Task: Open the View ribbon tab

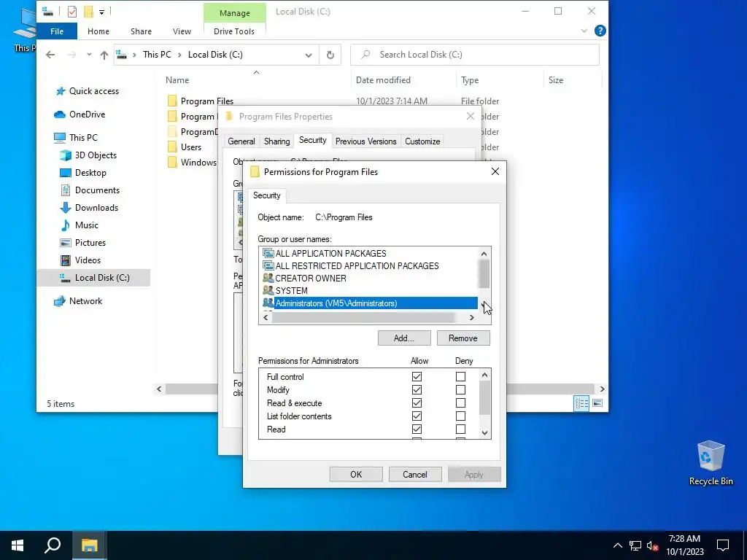Action: [182, 31]
